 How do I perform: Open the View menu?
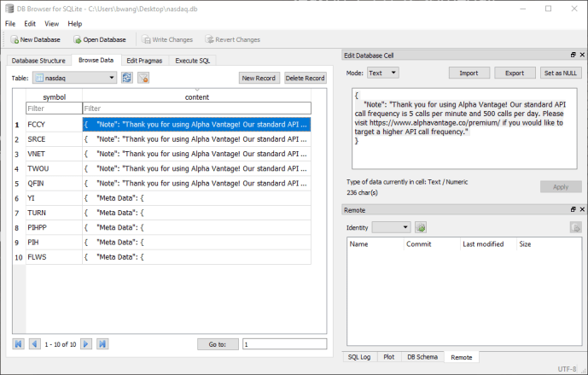click(x=52, y=24)
